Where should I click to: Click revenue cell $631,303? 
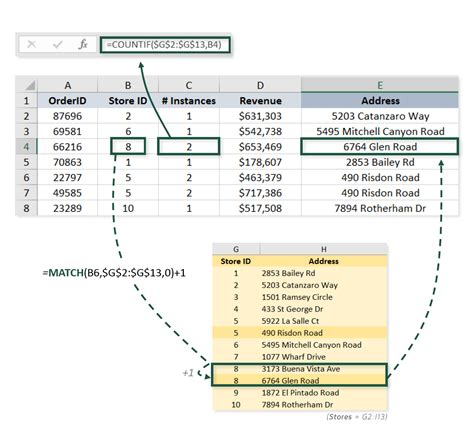[x=260, y=116]
